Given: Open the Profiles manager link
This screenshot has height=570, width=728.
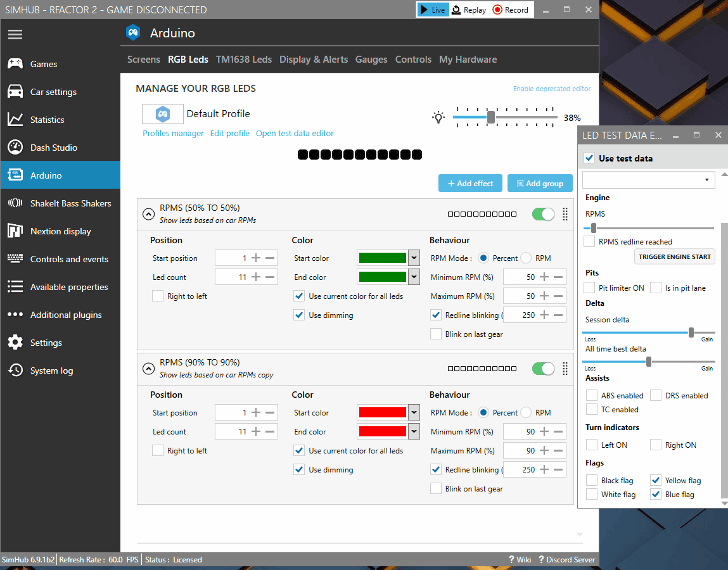Looking at the screenshot, I should tap(173, 133).
